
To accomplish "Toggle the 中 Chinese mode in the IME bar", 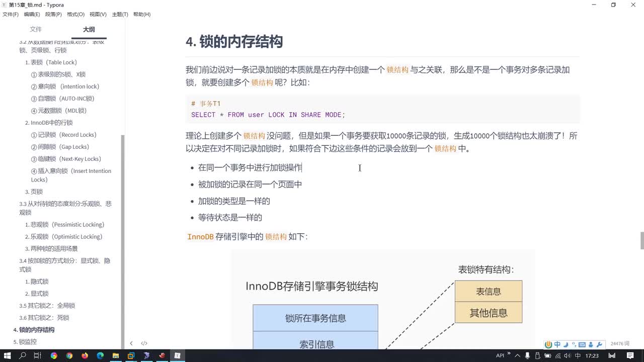I will coord(557,344).
